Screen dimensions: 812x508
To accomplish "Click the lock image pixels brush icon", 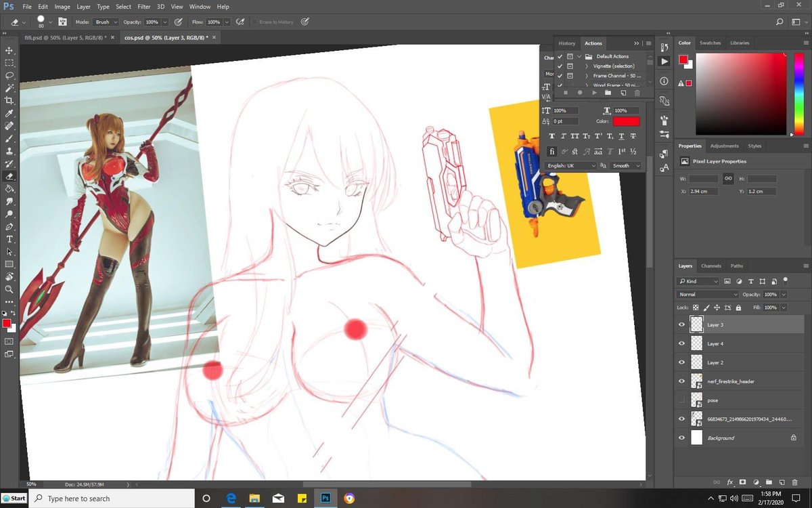I will coord(706,308).
